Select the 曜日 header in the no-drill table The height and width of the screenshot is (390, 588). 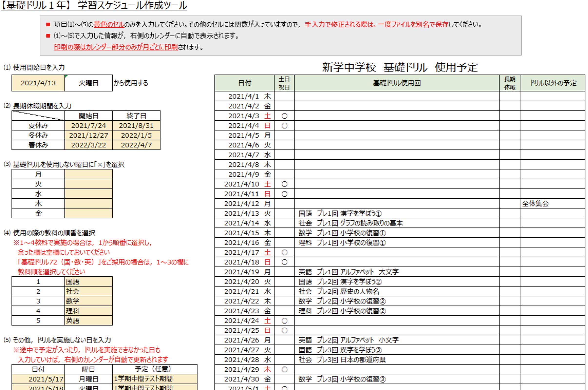(88, 369)
